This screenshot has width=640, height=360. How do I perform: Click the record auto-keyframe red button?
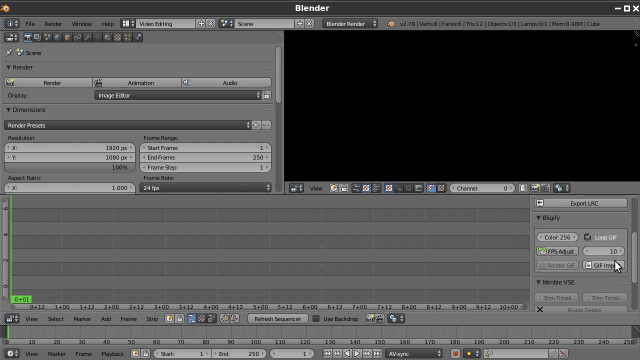[456, 353]
